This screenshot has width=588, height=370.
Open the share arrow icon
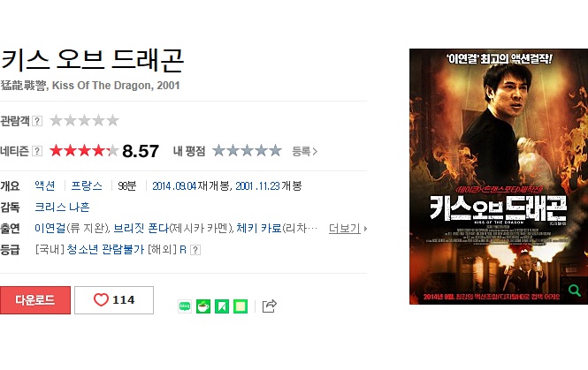pos(270,306)
